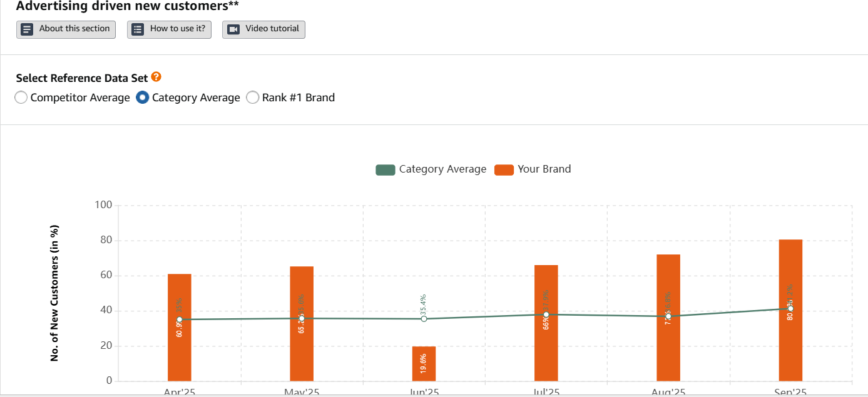Screen dimensions: 868x397
Task: Select the Aug'25 Category Average line marker
Action: pyautogui.click(x=668, y=316)
